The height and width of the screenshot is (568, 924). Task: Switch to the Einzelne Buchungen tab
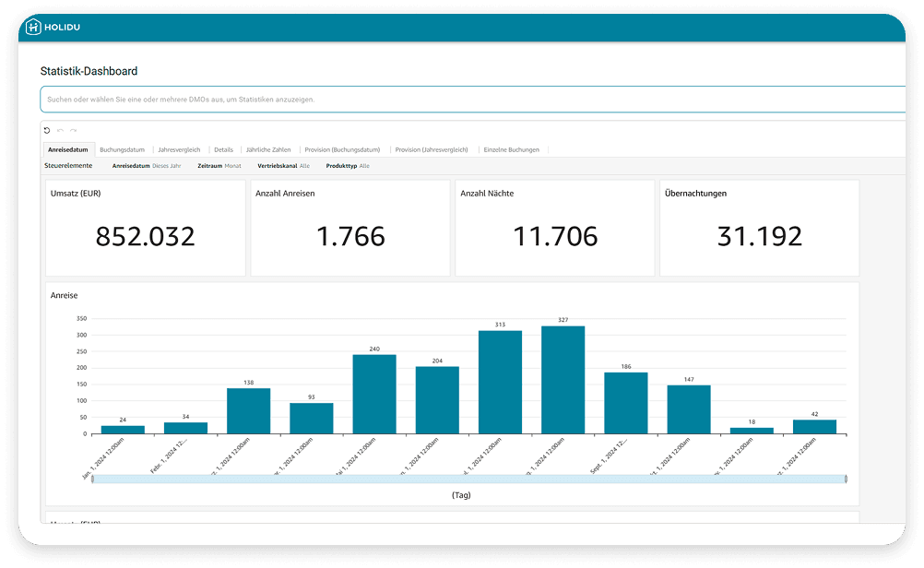click(511, 149)
